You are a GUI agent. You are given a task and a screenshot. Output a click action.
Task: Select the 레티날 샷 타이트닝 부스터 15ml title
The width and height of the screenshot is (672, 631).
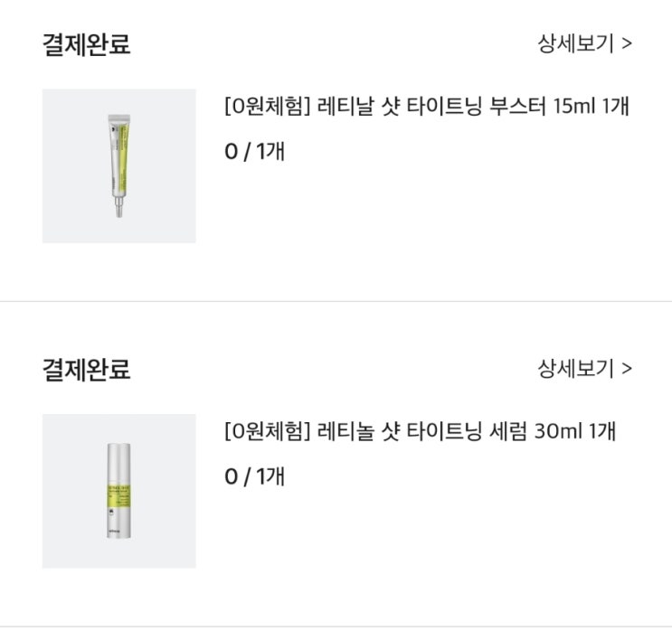point(425,107)
